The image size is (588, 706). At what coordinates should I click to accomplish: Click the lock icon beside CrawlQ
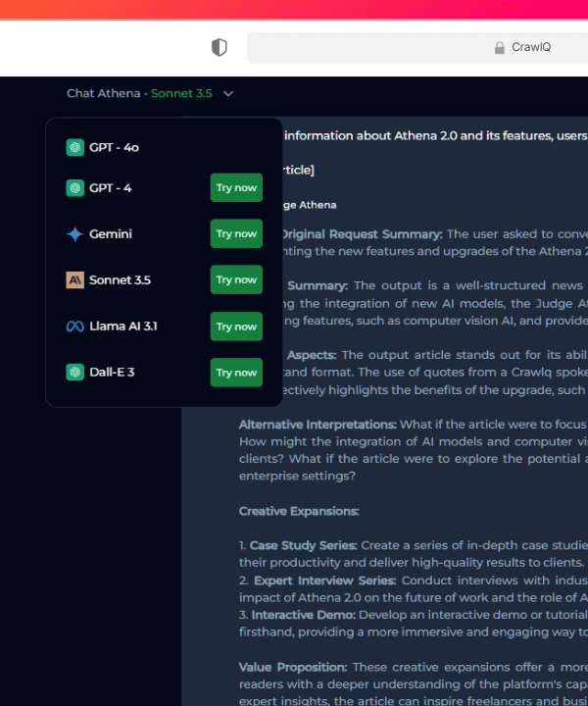pos(500,48)
